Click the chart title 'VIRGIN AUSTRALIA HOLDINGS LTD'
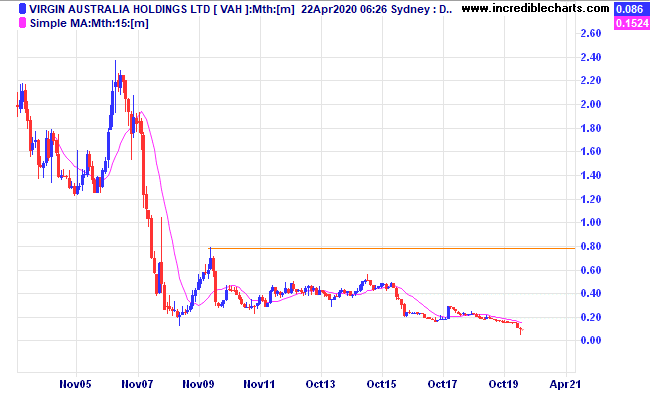 pos(120,9)
